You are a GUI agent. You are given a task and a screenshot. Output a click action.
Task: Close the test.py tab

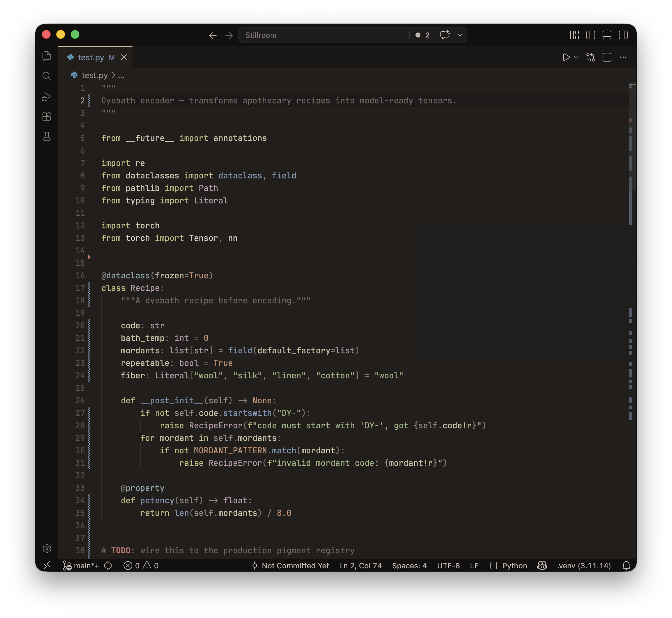pyautogui.click(x=124, y=57)
